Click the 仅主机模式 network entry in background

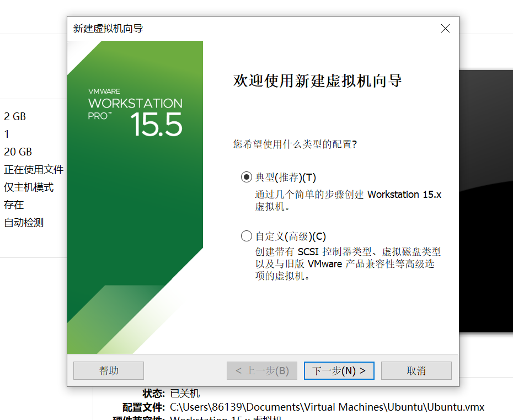(x=29, y=187)
